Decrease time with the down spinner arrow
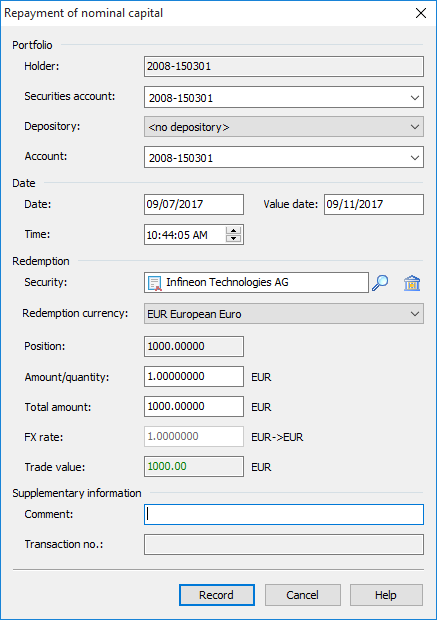Screen dimensions: 437x620 [x=233, y=238]
